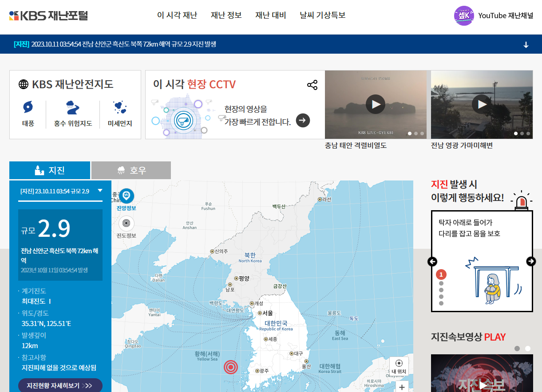The height and width of the screenshot is (392, 542).
Task: Zoom in map with plus button
Action: click(402, 387)
